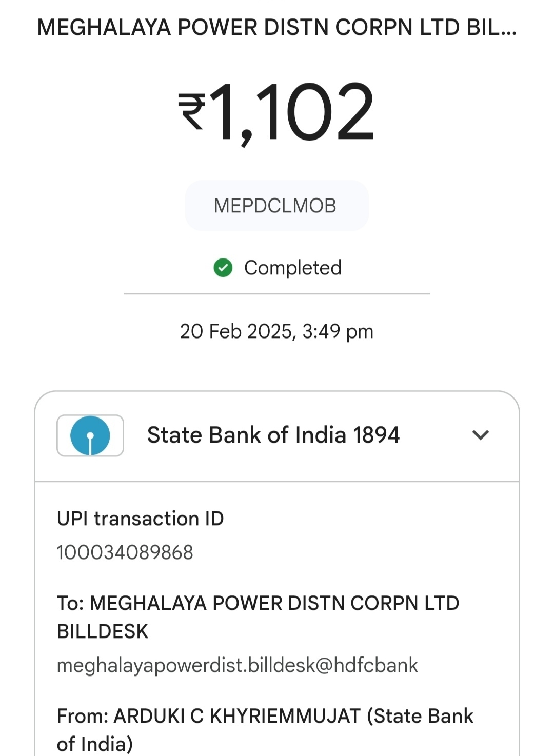Tap the MEPDCLMOB chip
Image resolution: width=554 pixels, height=756 pixels.
pos(276,206)
